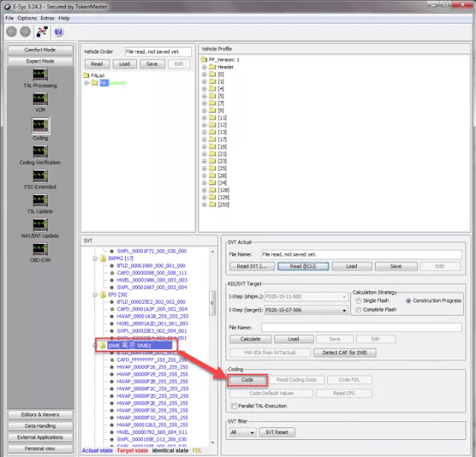Expand the [129] vehicle profile node
This screenshot has height=457, width=476.
pyautogui.click(x=205, y=198)
